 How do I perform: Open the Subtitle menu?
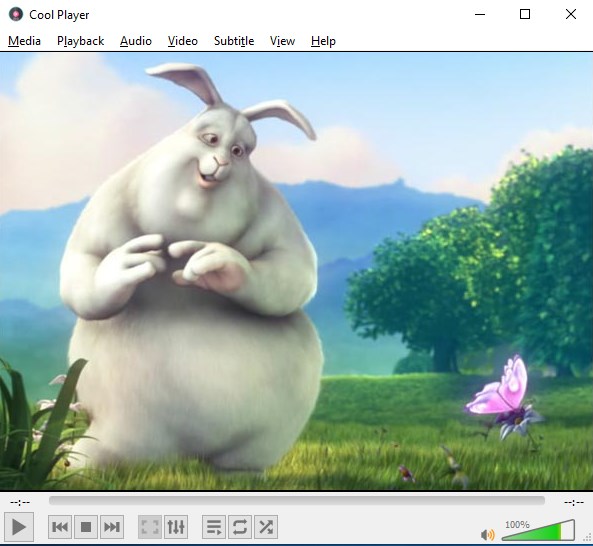pyautogui.click(x=234, y=41)
